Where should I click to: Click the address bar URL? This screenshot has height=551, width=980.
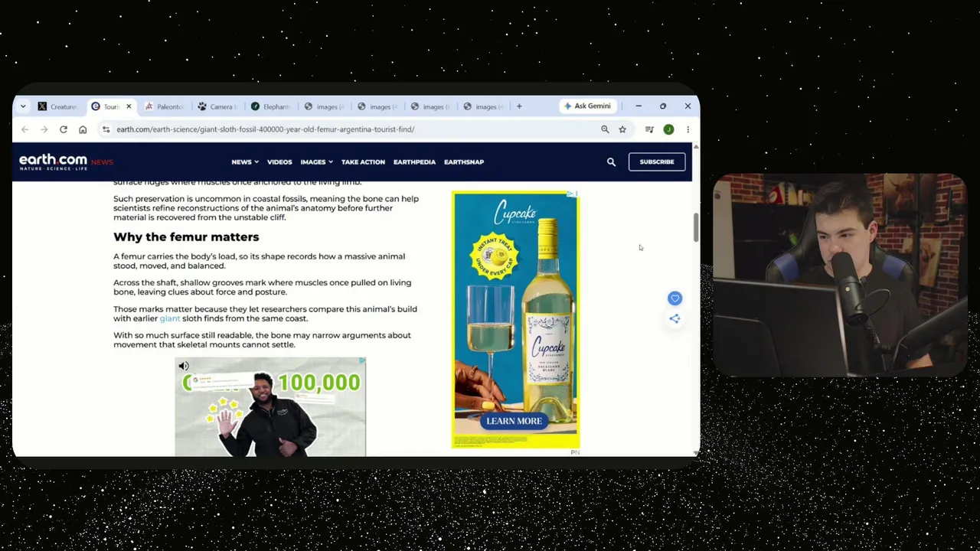click(266, 129)
